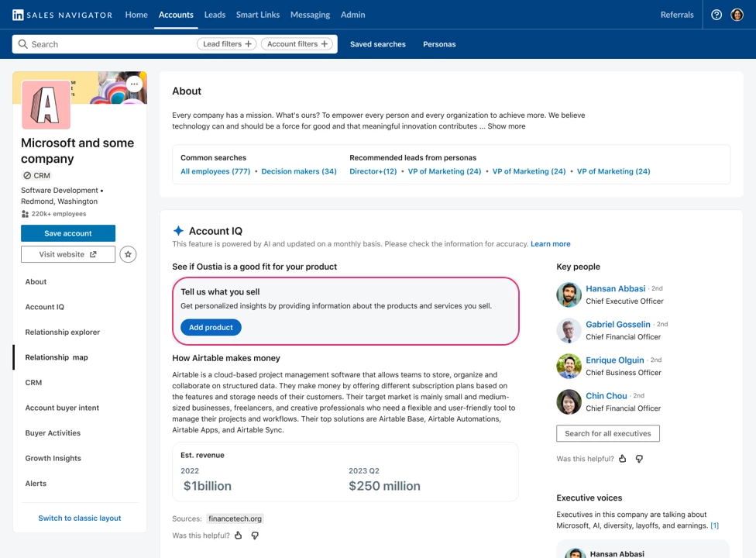Expand About text with Show more
Image resolution: width=756 pixels, height=558 pixels.
coord(507,126)
